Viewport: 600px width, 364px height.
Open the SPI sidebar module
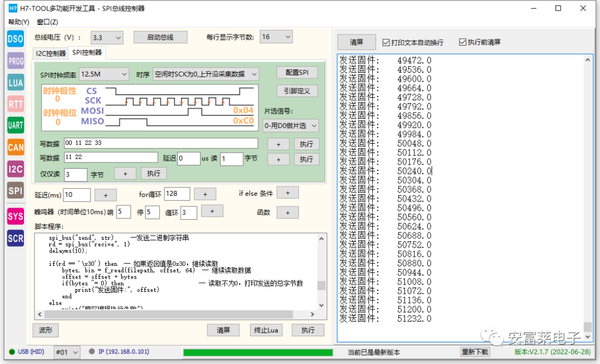pyautogui.click(x=16, y=190)
